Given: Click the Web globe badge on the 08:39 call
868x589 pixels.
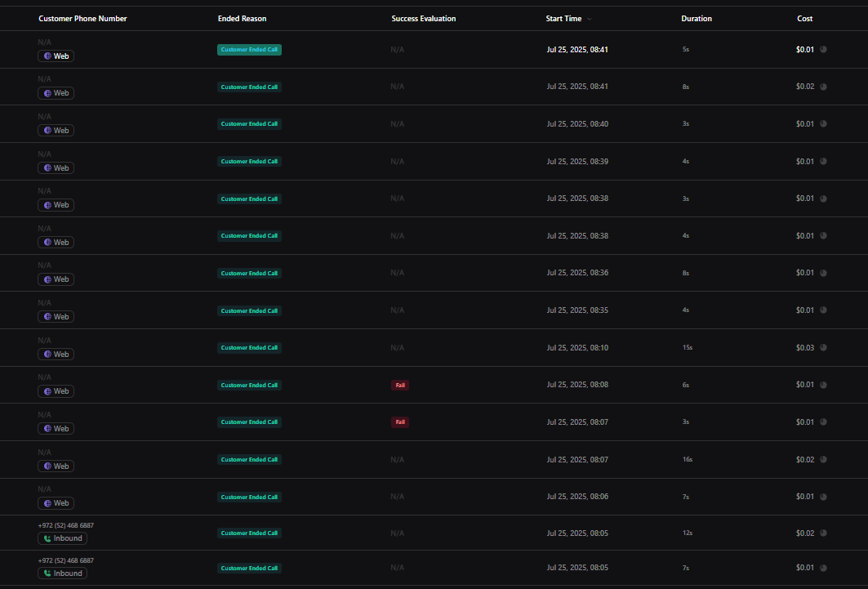Looking at the screenshot, I should pyautogui.click(x=56, y=167).
